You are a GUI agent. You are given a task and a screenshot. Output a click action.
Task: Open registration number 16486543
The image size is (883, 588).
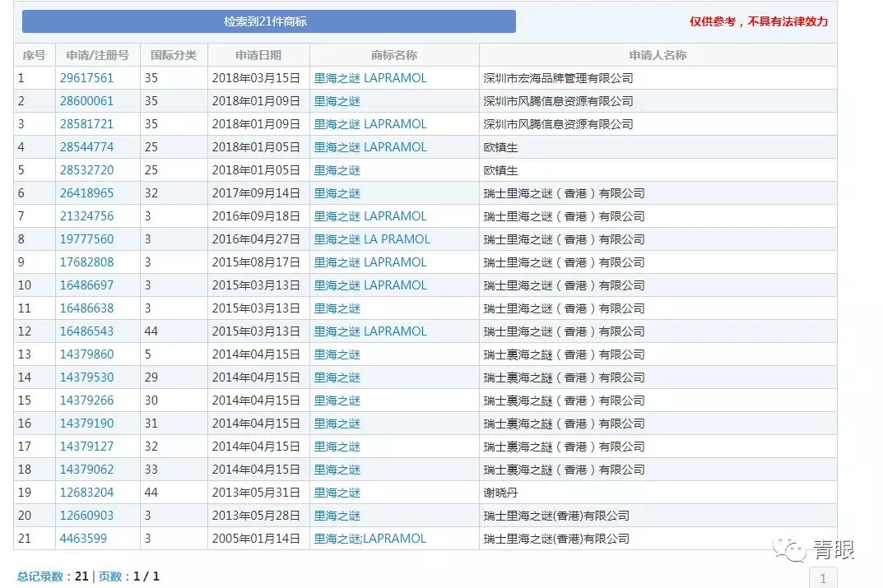tap(86, 331)
